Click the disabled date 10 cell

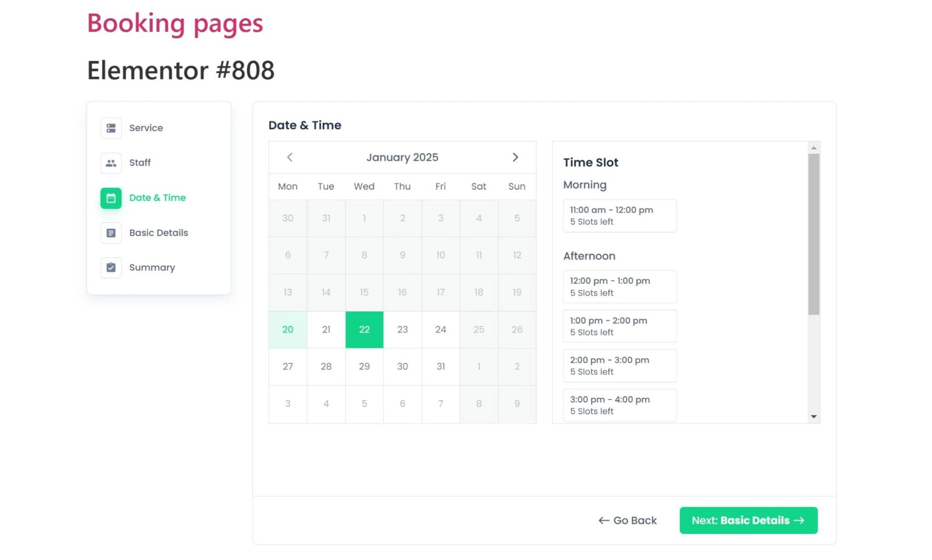(441, 255)
